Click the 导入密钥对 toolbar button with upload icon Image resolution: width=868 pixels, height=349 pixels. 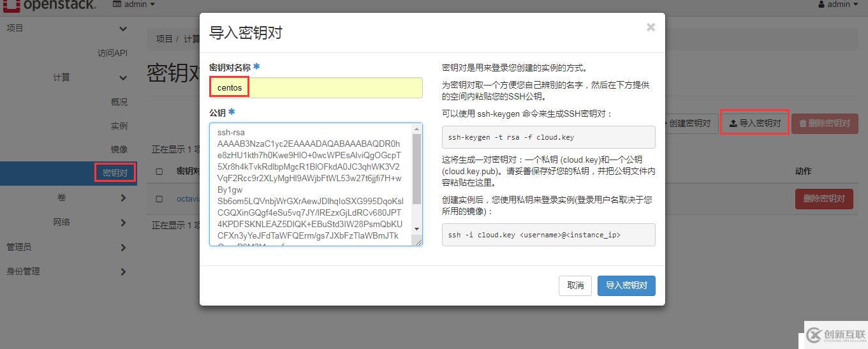tap(755, 123)
